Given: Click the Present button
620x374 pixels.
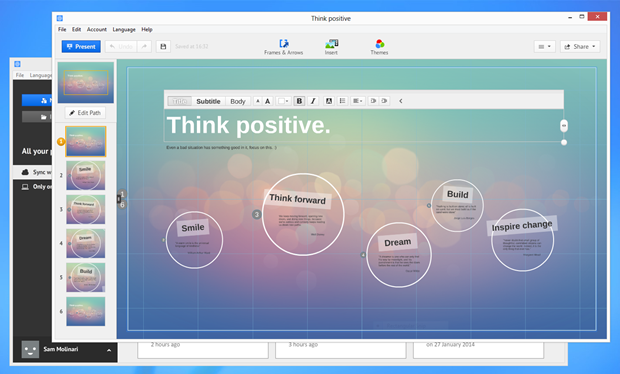Looking at the screenshot, I should (x=81, y=47).
